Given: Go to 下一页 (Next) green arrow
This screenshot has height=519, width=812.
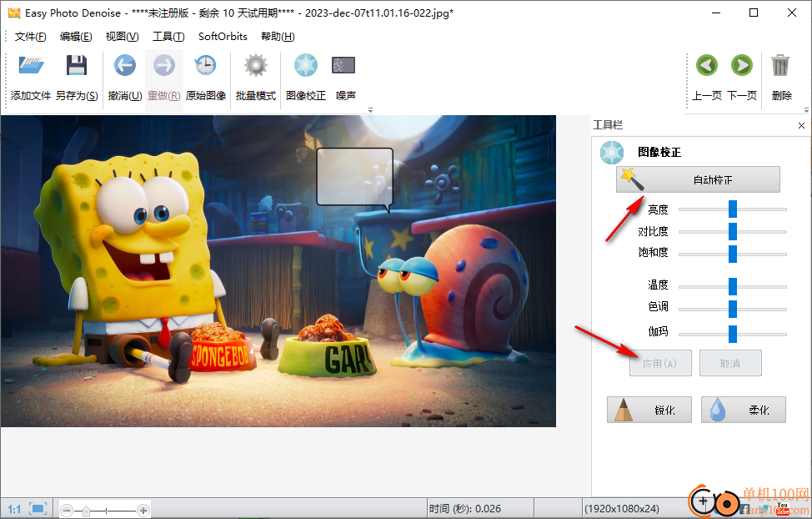Looking at the screenshot, I should [x=742, y=65].
